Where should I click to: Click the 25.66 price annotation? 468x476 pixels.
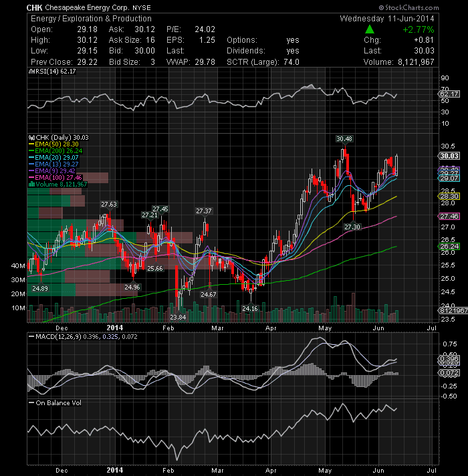click(155, 268)
